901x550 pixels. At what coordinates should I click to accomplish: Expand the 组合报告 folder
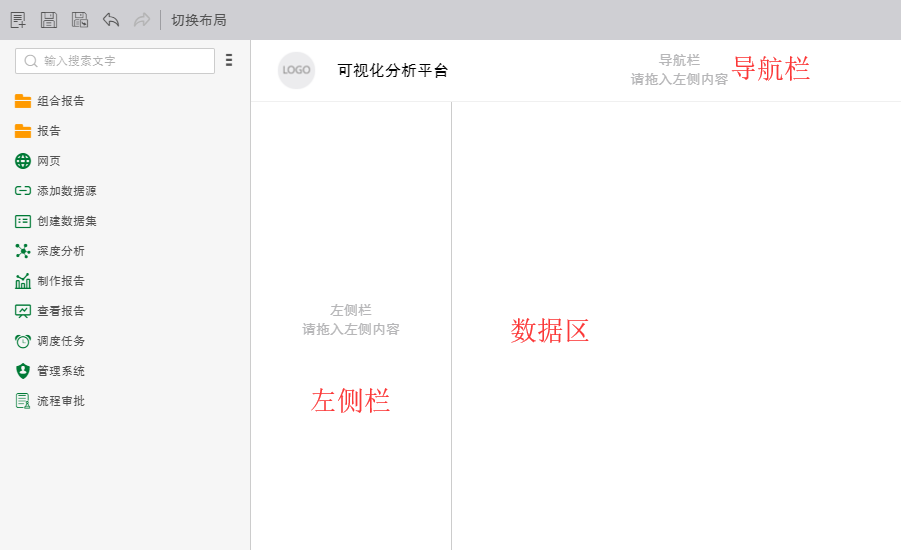[60, 101]
